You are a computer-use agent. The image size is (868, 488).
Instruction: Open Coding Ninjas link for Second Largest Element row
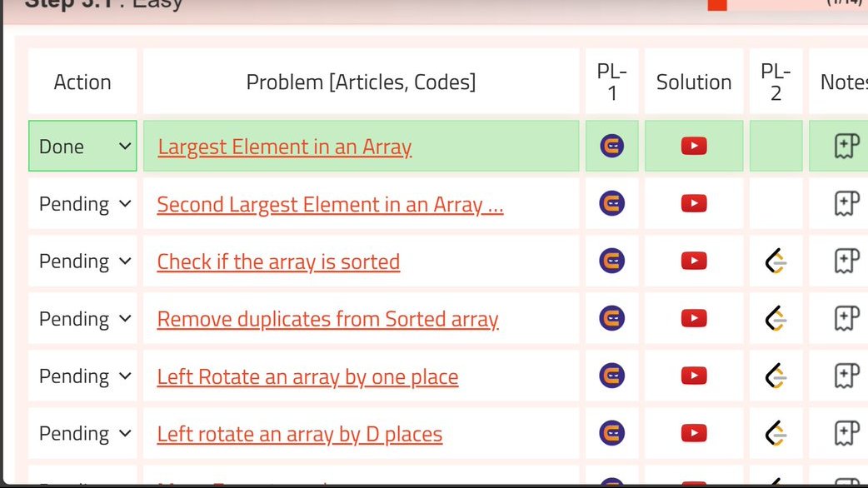611,202
